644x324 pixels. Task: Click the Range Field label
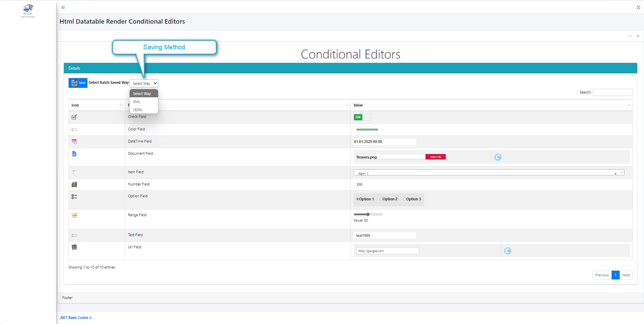(x=137, y=215)
